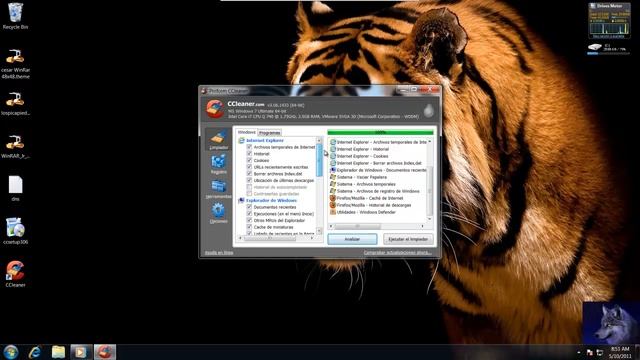The width and height of the screenshot is (640, 360).
Task: Click right arrow of results horizontal scrollbar
Action: [x=422, y=226]
